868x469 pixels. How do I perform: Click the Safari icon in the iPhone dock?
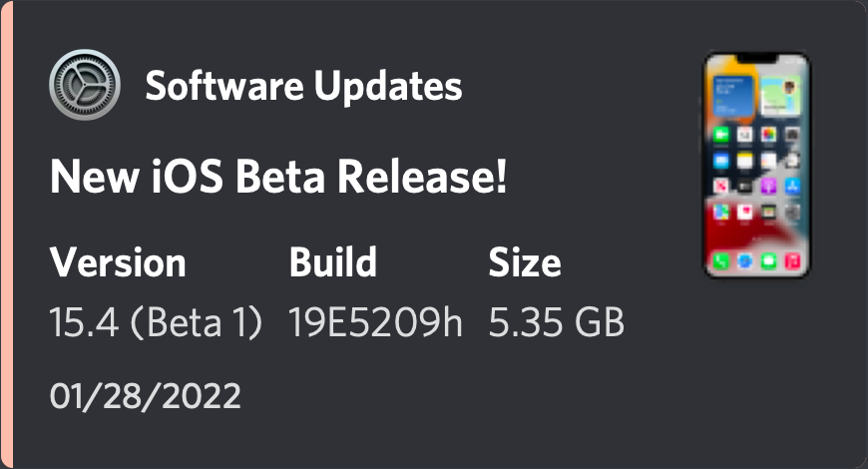[744, 262]
